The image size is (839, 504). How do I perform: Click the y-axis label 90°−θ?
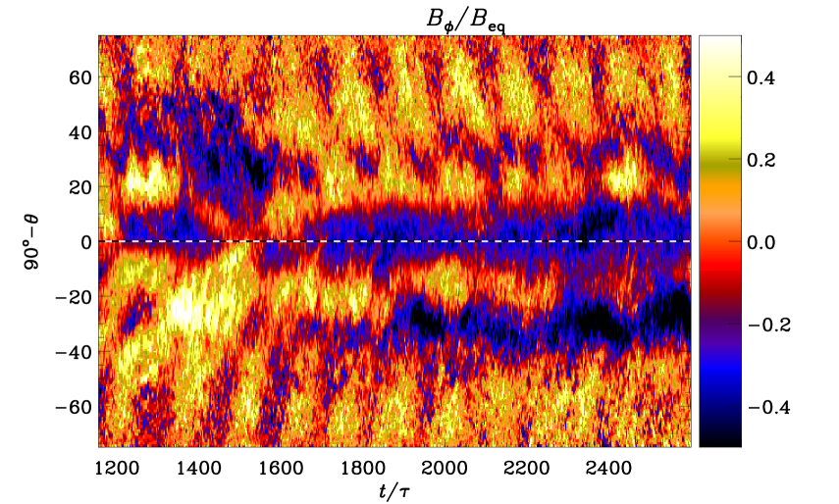pos(33,241)
